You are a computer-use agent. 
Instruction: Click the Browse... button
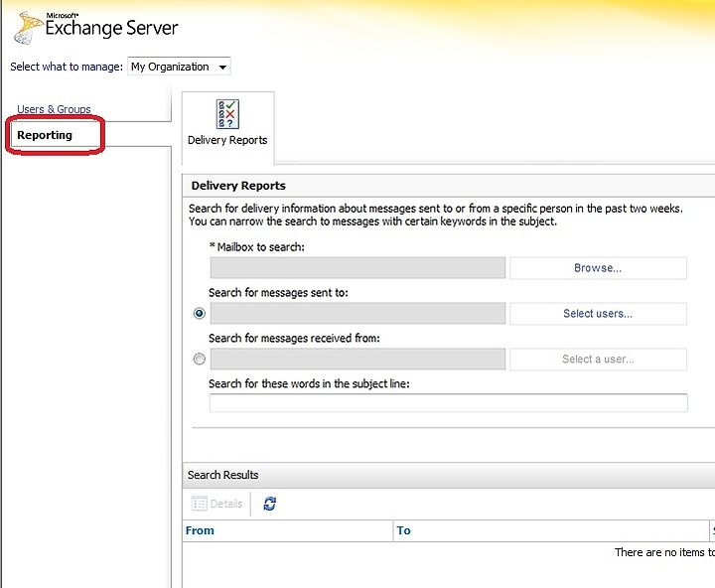click(x=598, y=268)
